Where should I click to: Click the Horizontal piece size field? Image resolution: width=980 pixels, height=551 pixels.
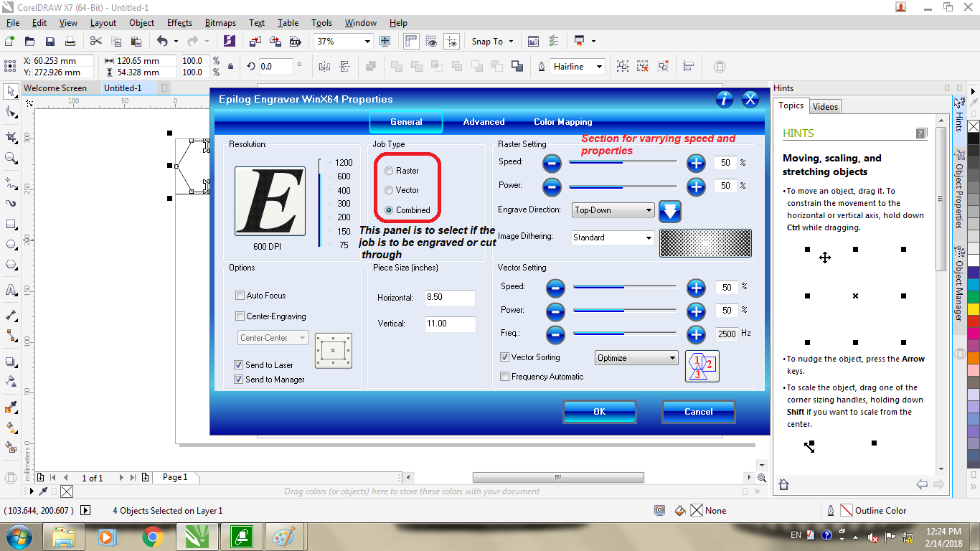point(450,298)
